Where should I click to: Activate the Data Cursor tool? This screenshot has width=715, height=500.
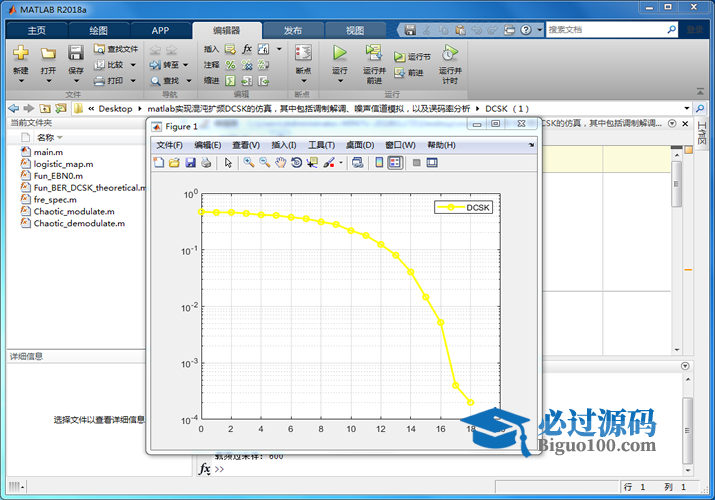[x=312, y=163]
